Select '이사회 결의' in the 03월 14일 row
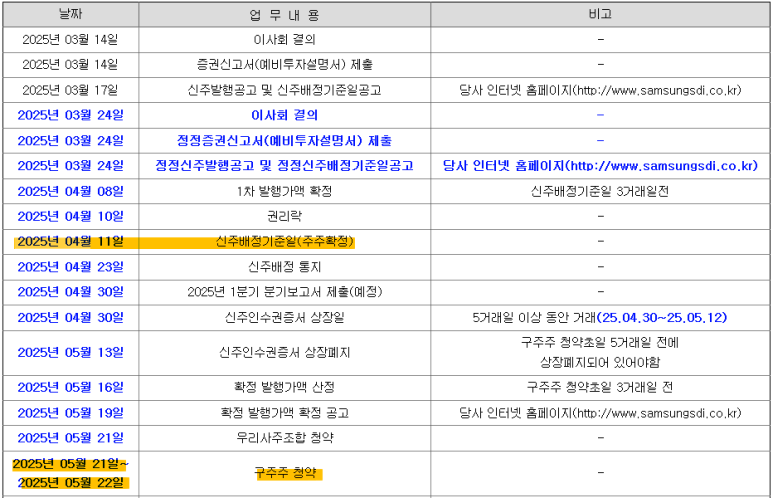The height and width of the screenshot is (498, 773). click(284, 39)
